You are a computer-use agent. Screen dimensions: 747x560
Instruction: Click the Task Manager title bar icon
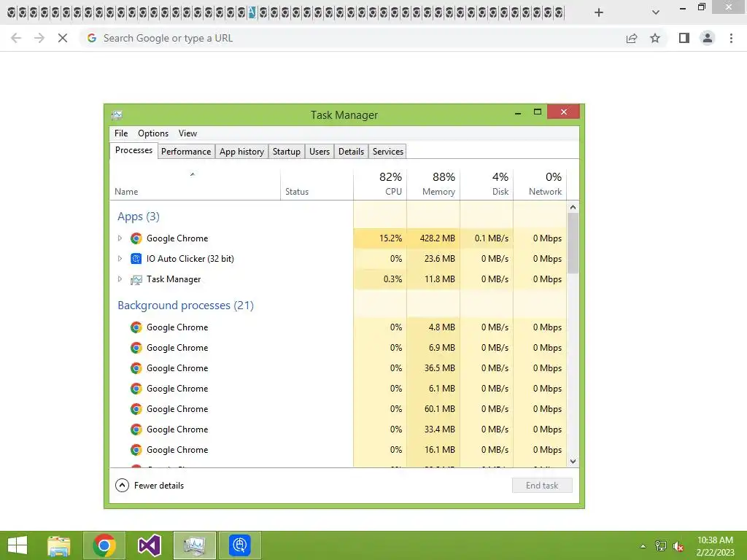[x=117, y=114]
